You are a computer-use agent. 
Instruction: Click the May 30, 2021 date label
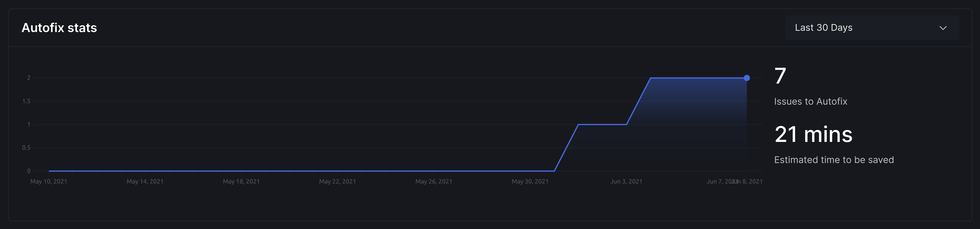click(530, 181)
